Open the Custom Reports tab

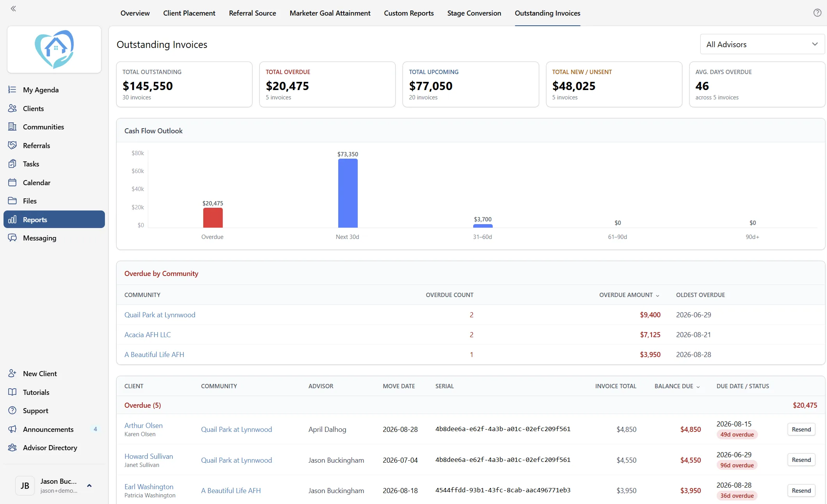[x=409, y=13]
